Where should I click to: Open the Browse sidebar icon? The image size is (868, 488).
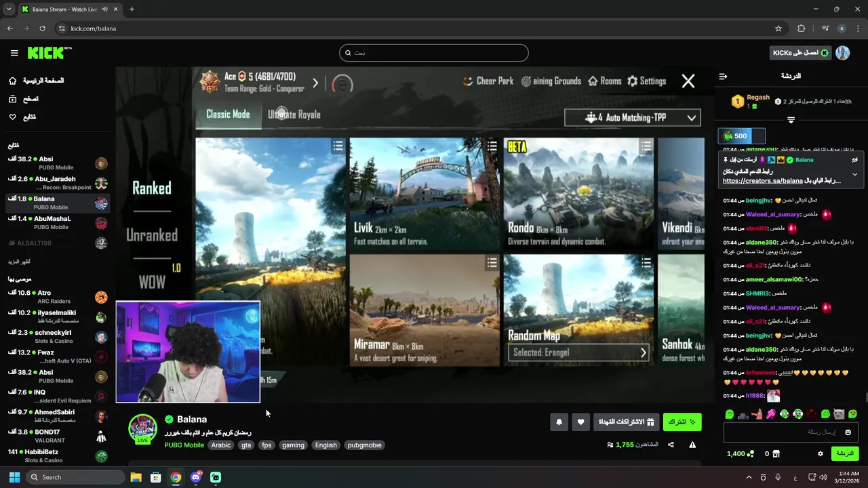pos(12,99)
